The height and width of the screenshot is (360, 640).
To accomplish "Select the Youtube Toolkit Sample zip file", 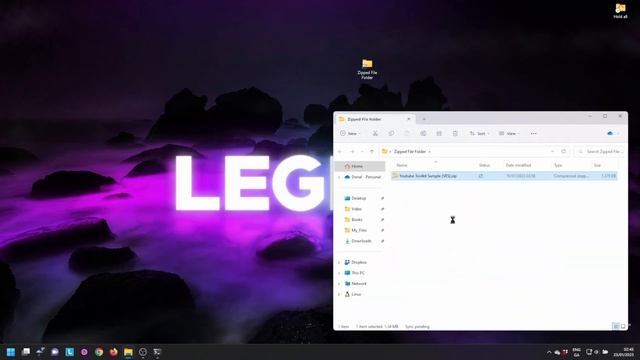I will [504, 176].
